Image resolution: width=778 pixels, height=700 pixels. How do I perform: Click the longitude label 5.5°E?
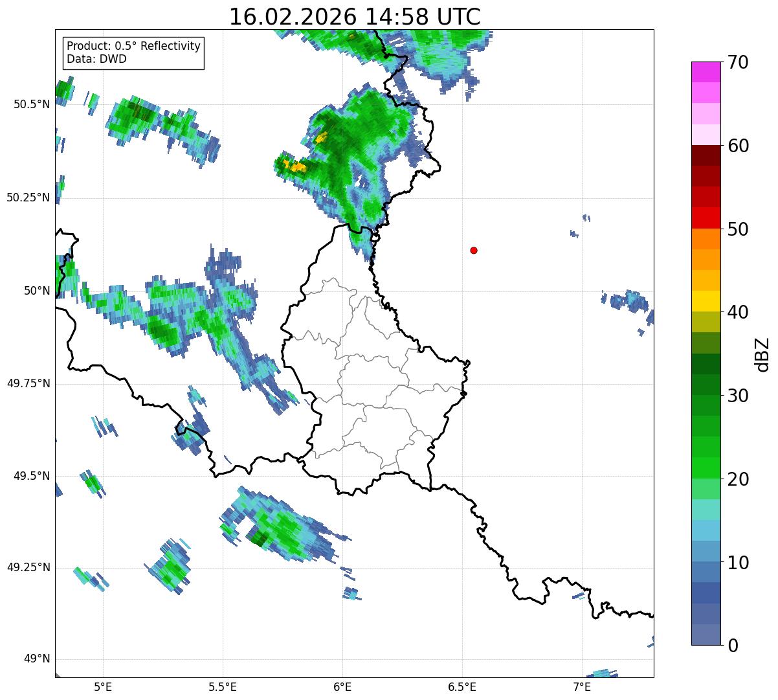[223, 687]
